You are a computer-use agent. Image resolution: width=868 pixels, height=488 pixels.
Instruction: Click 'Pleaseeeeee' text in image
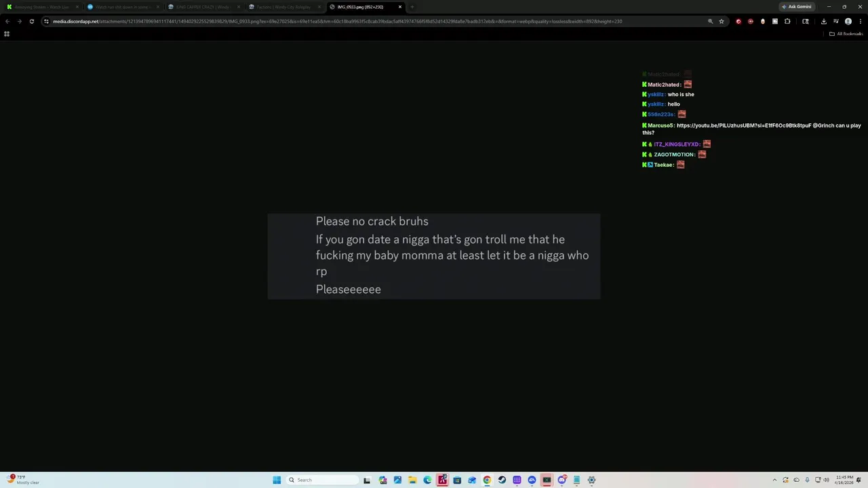point(348,289)
